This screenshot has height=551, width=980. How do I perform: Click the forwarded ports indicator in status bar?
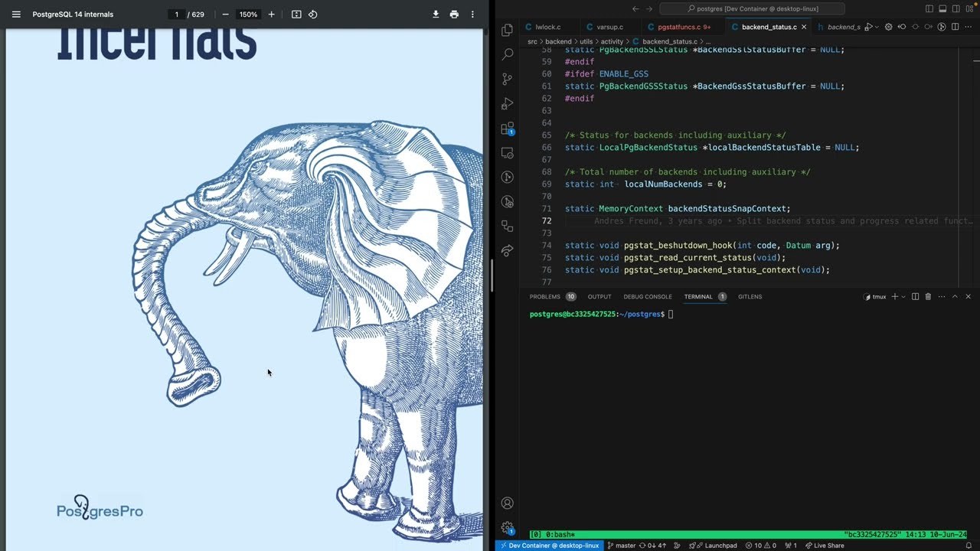789,546
